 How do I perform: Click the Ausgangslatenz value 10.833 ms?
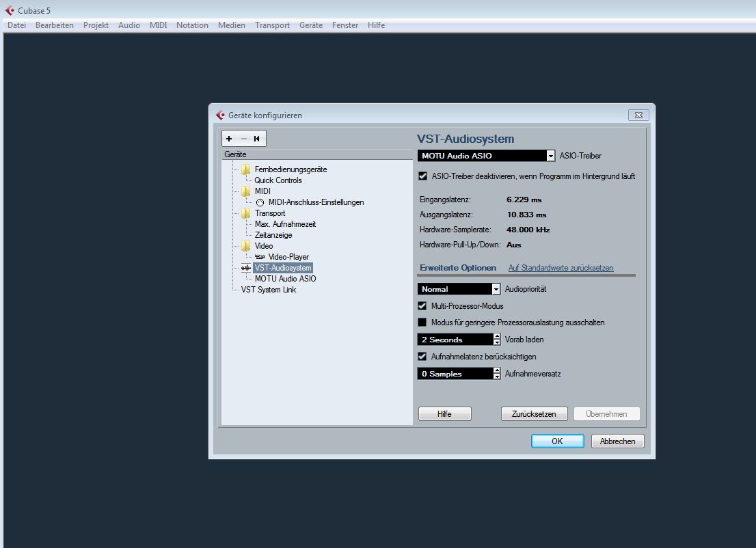pyautogui.click(x=526, y=215)
